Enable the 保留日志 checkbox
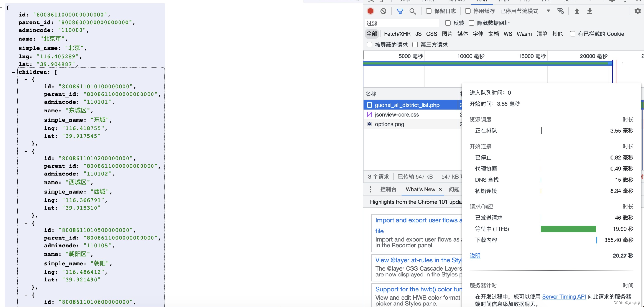 (429, 11)
